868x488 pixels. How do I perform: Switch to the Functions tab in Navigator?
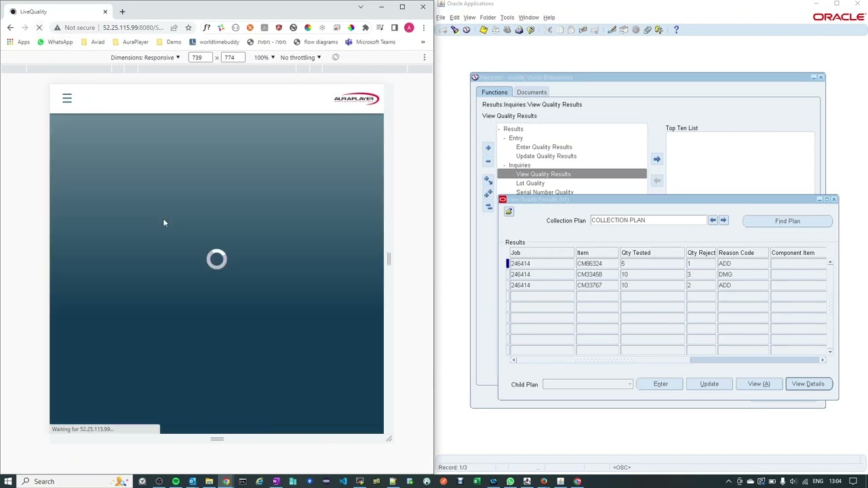point(494,92)
